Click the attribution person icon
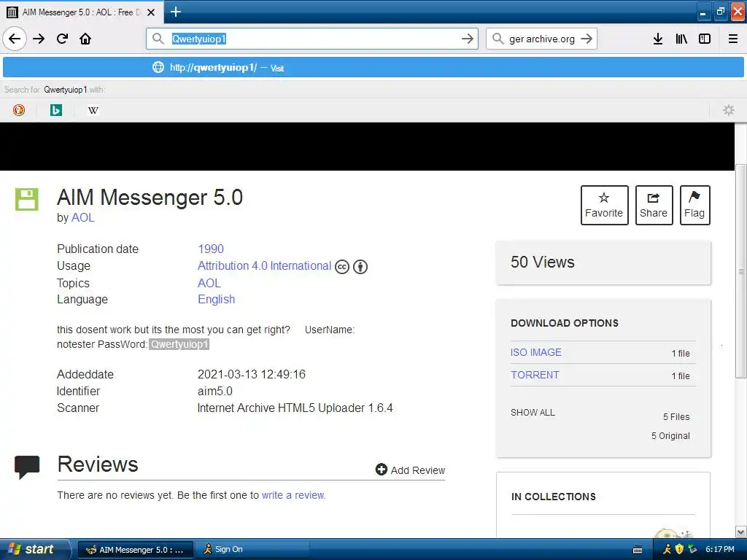The width and height of the screenshot is (747, 560). coord(360,267)
